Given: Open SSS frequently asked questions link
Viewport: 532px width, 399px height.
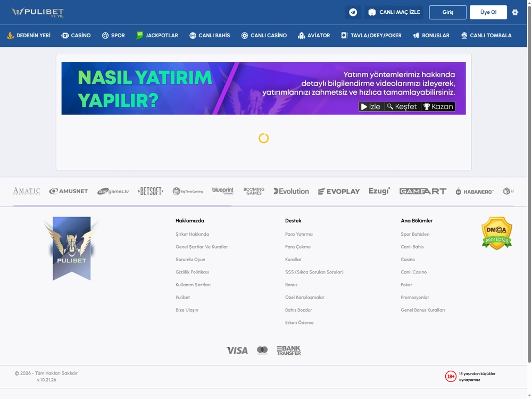Looking at the screenshot, I should (314, 272).
